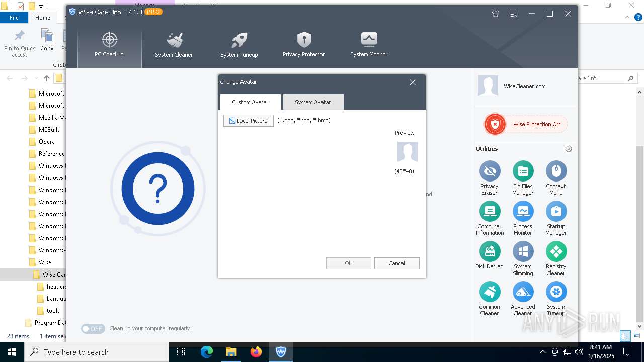
Task: Close the Change Avatar dialog
Action: 413,82
